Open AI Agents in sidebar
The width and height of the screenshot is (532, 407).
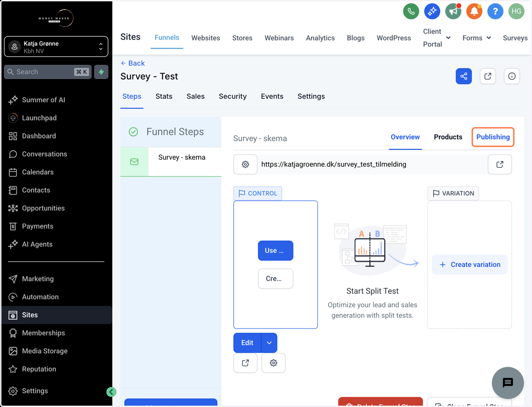[37, 244]
